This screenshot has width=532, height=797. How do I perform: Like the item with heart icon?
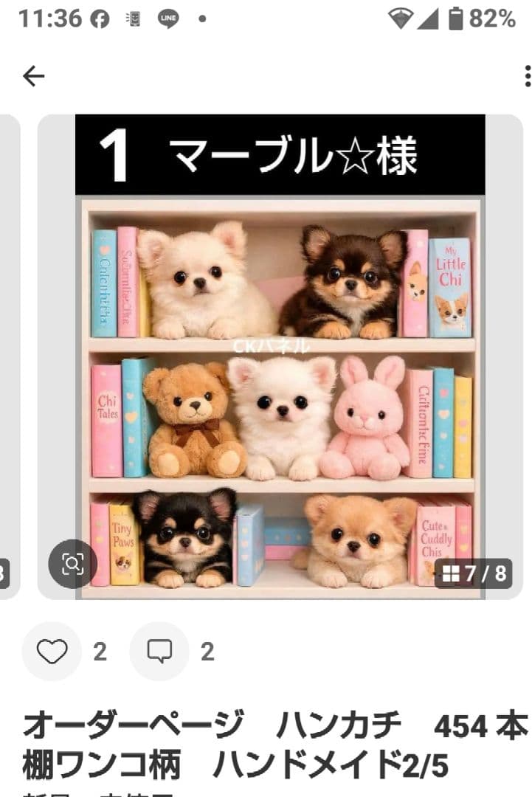tap(52, 651)
